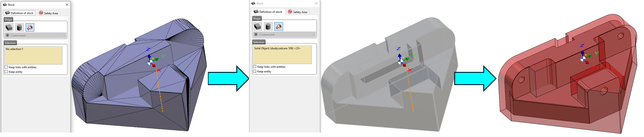Check Keep entity in the left dialog
Viewport: 644px width, 137px height.
[6, 72]
